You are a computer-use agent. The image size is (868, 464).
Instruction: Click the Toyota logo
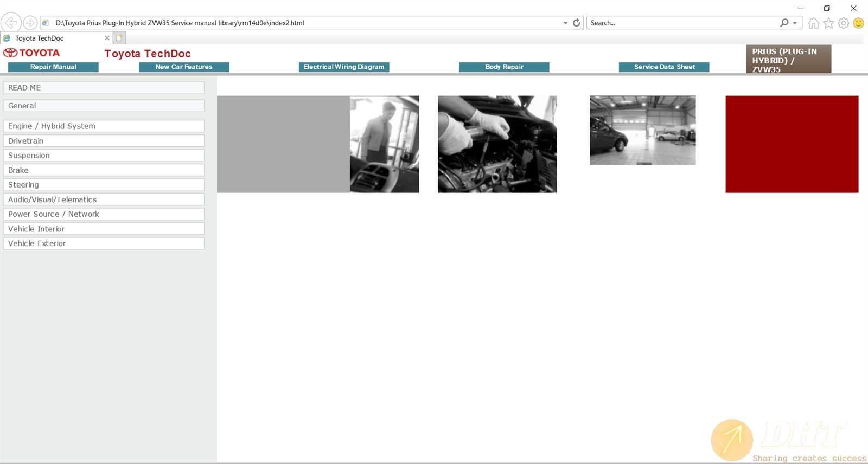pyautogui.click(x=31, y=53)
